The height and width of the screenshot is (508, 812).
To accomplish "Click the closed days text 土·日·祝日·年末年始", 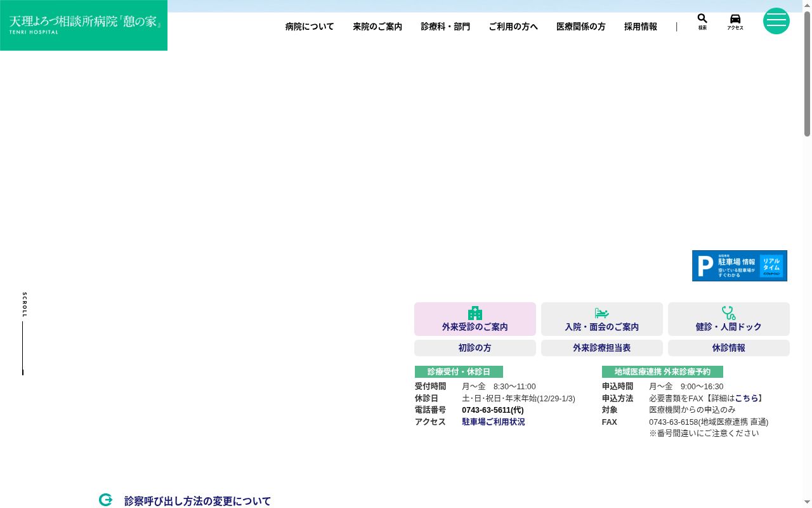I will coord(518,398).
